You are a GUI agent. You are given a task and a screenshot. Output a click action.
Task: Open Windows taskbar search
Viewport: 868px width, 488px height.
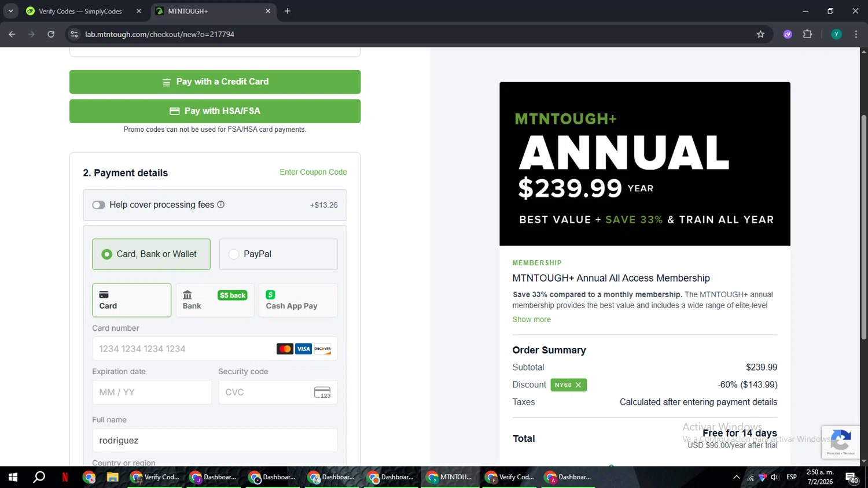[39, 477]
